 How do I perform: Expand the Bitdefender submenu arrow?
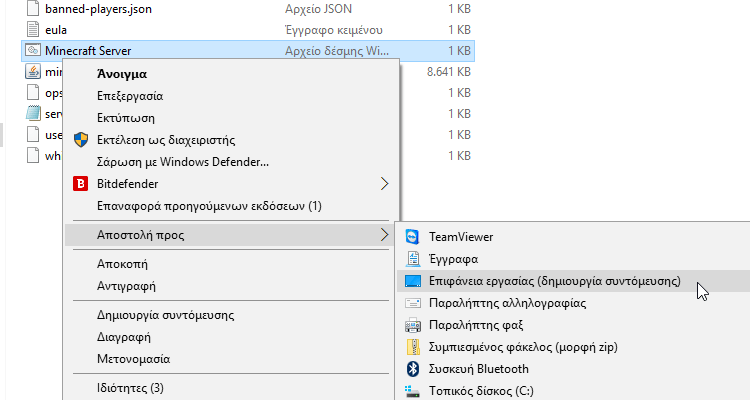[x=384, y=184]
